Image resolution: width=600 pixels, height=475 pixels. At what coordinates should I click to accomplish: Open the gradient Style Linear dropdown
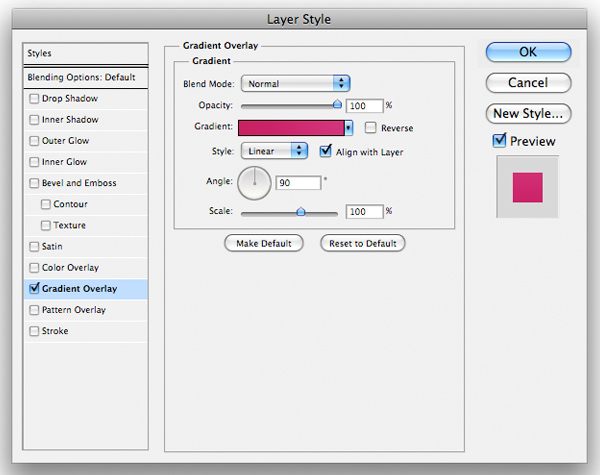(x=274, y=151)
